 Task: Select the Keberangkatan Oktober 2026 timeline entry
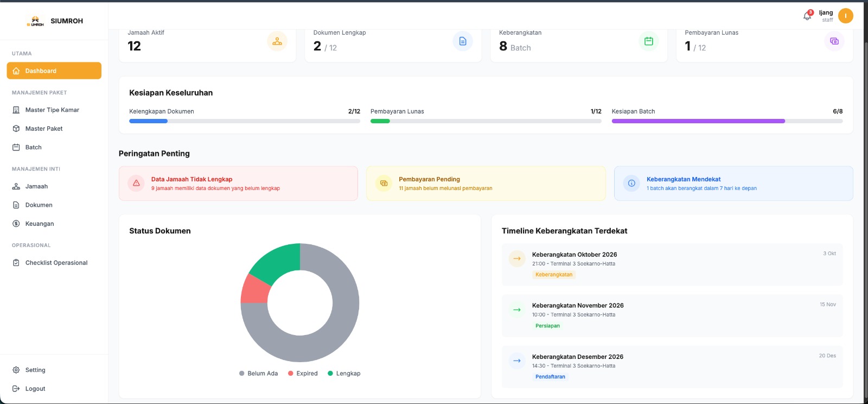click(672, 264)
